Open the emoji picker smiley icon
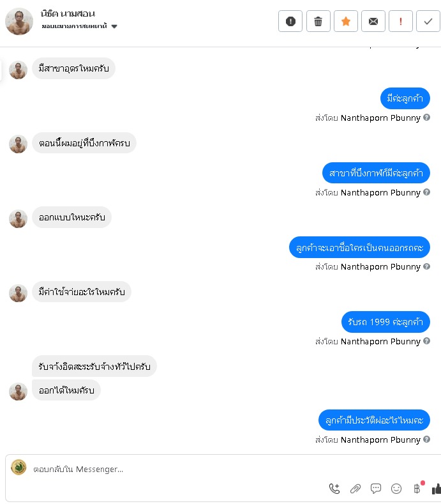The image size is (441, 504). (x=396, y=489)
